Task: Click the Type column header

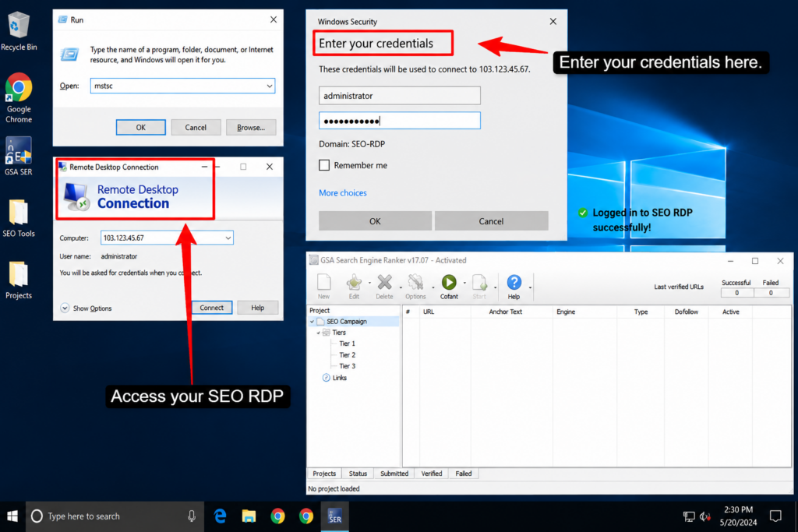Action: coord(641,312)
